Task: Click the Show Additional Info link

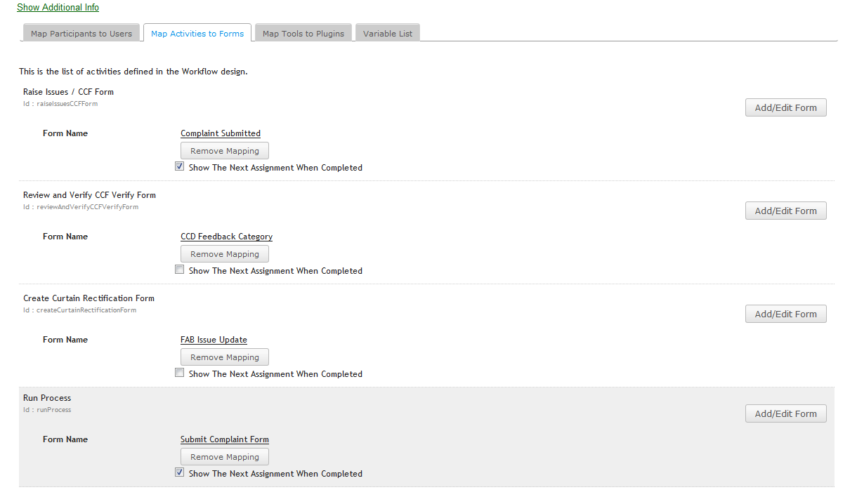Action: (x=58, y=7)
